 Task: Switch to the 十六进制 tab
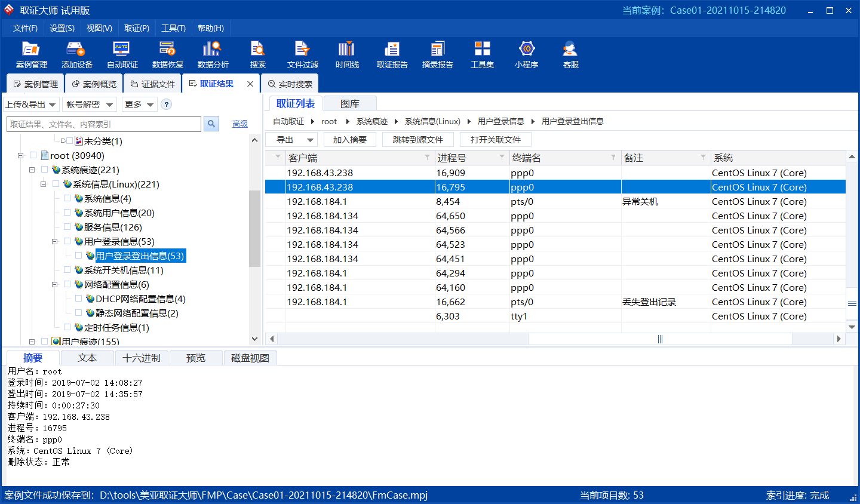pyautogui.click(x=142, y=358)
